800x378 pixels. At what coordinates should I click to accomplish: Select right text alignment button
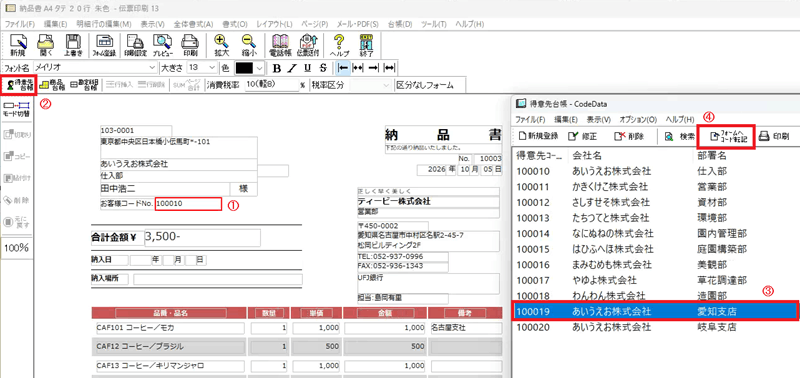(x=373, y=68)
